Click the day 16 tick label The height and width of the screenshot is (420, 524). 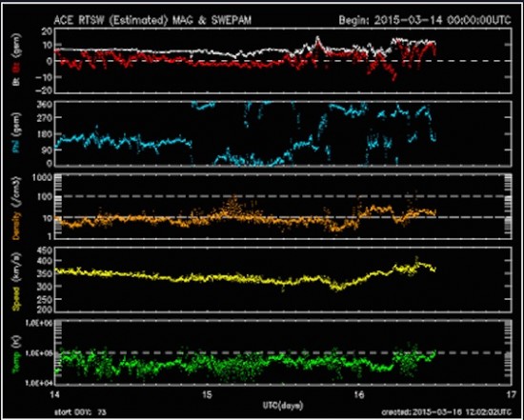(359, 394)
